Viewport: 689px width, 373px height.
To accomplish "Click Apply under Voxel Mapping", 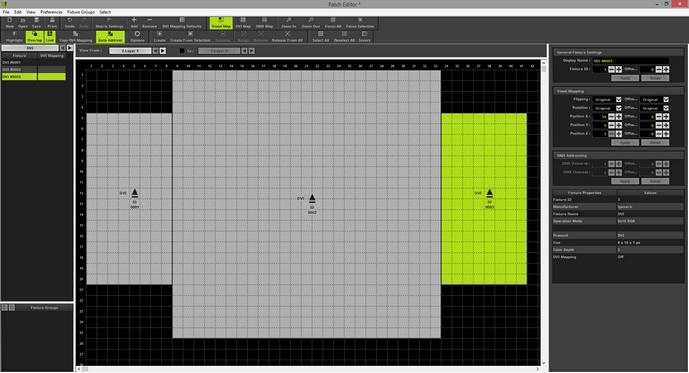I will pyautogui.click(x=625, y=142).
